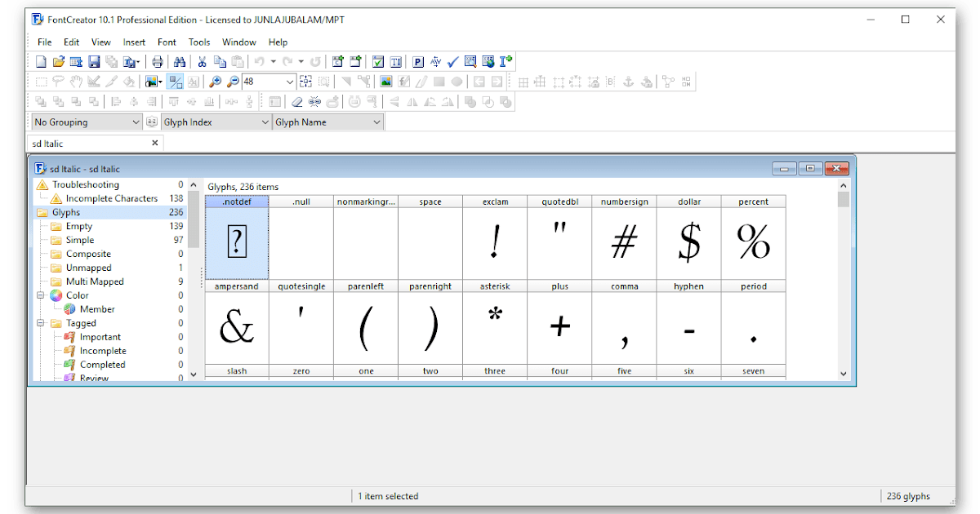The width and height of the screenshot is (980, 514).
Task: Click the Zoom in magnifier icon
Action: [215, 82]
